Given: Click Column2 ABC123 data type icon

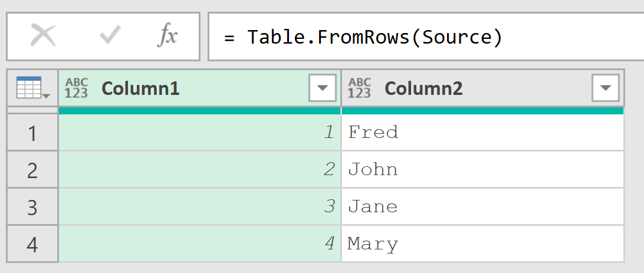Looking at the screenshot, I should coord(359,88).
